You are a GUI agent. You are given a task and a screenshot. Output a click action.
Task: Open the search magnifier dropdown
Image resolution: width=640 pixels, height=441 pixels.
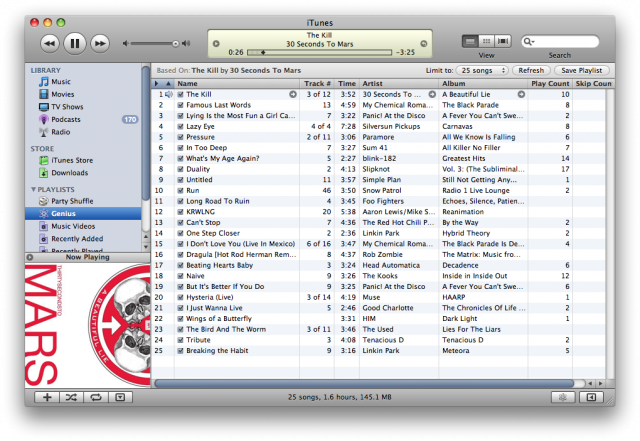(x=529, y=41)
